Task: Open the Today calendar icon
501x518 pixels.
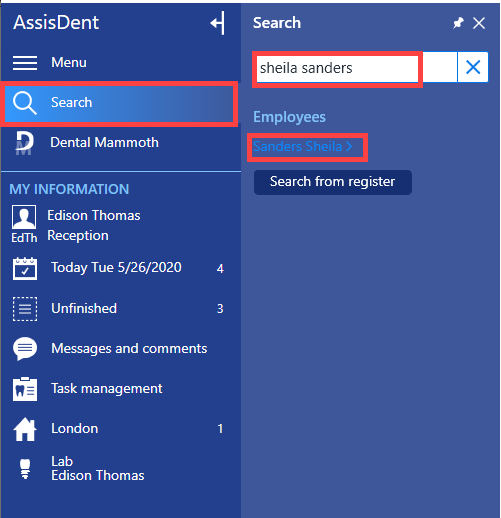Action: (25, 269)
